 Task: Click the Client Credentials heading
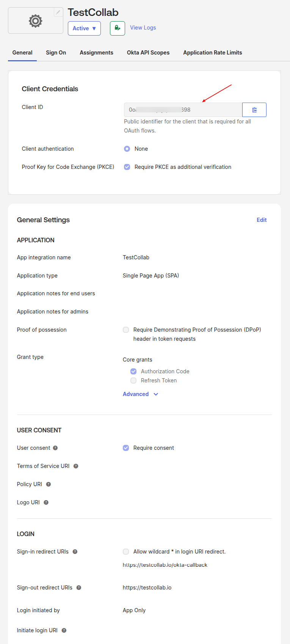click(50, 89)
